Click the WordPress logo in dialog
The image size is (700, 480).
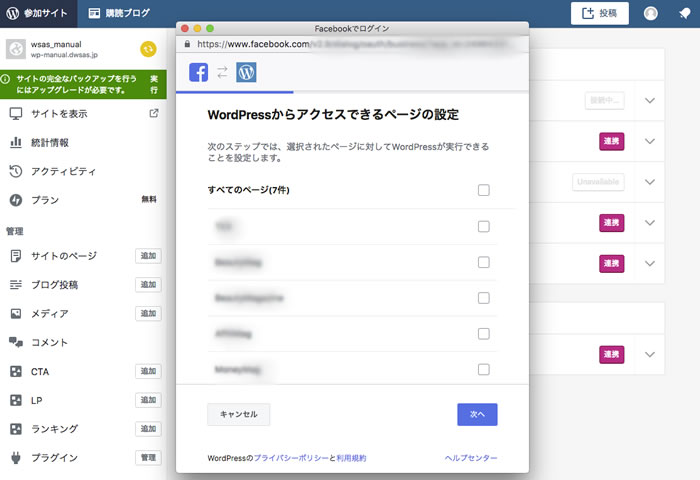(x=246, y=72)
